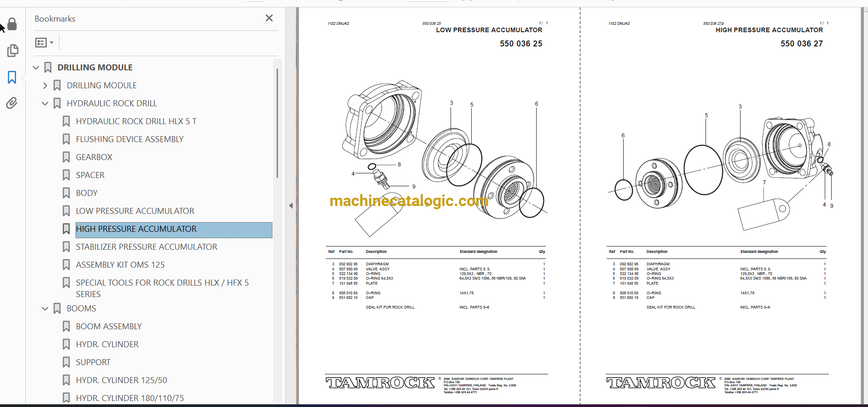Image resolution: width=868 pixels, height=407 pixels.
Task: Collapse the top DRILLING MODULE bookmark
Action: coord(36,68)
